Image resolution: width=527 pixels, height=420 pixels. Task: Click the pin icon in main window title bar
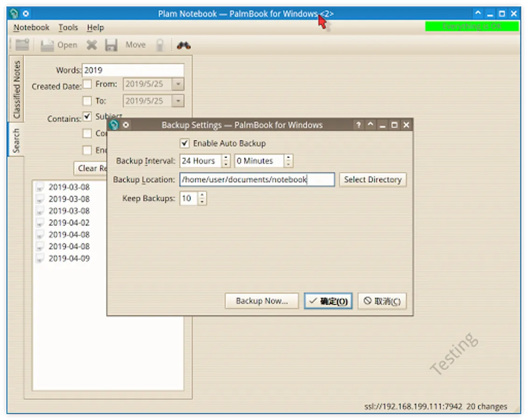(26, 14)
